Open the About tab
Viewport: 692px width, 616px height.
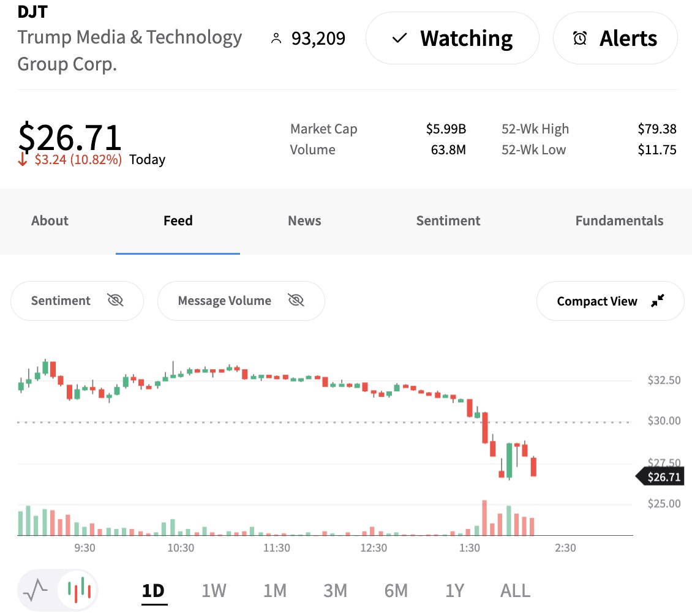tap(50, 220)
